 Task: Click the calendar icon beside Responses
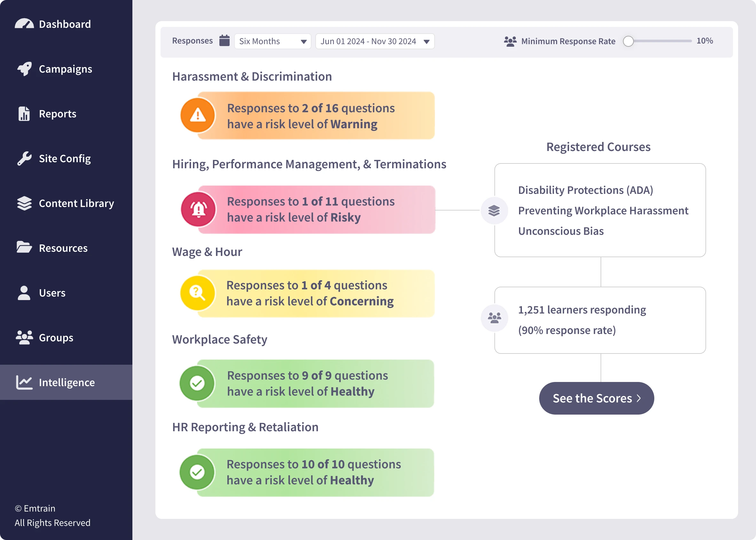tap(224, 41)
